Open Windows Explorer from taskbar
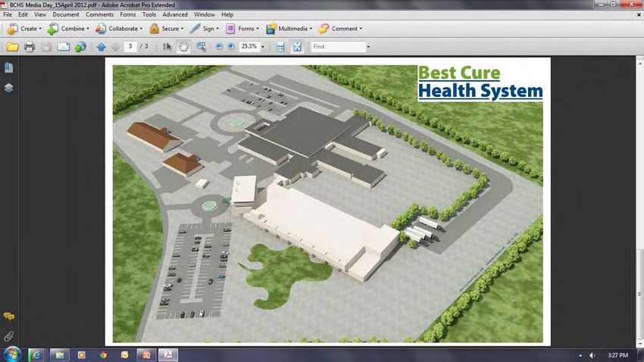Screen dimensions: 644x362 [x=60, y=355]
